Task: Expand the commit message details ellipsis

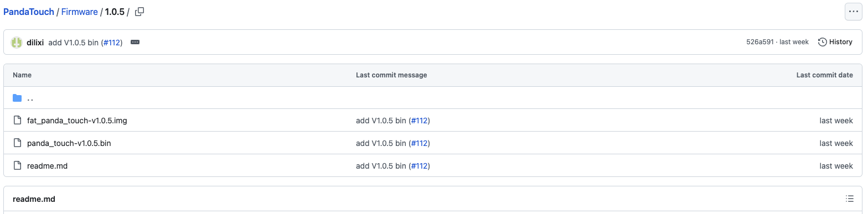Action: click(x=135, y=42)
